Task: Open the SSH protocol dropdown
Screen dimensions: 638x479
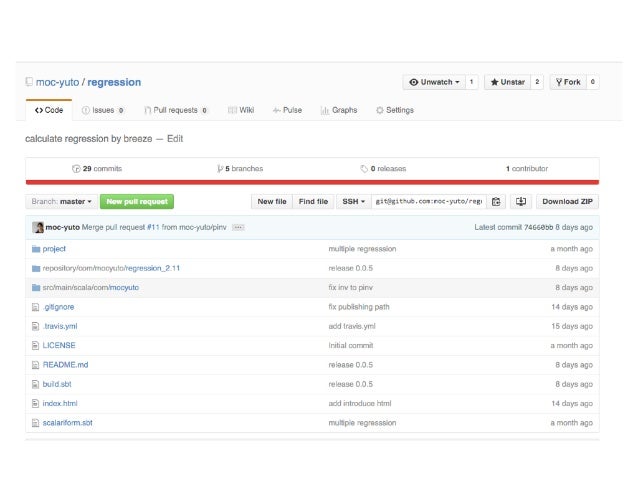Action: tap(351, 201)
